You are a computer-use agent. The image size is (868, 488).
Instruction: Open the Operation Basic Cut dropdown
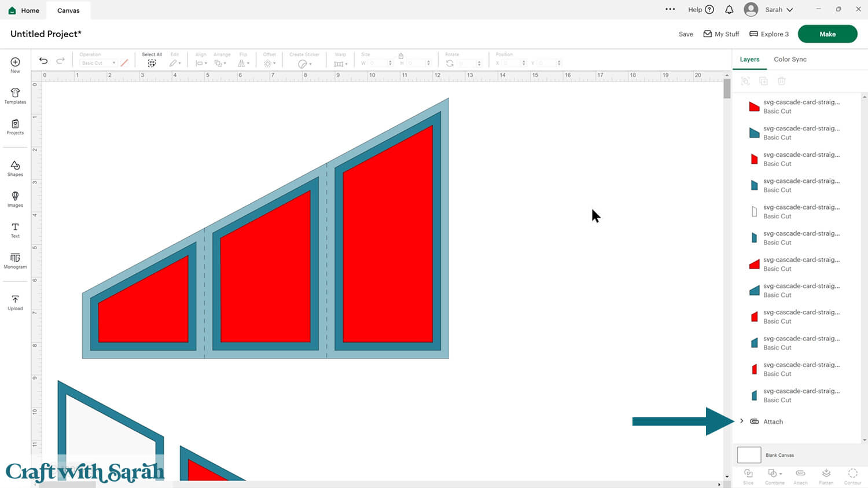click(x=98, y=63)
